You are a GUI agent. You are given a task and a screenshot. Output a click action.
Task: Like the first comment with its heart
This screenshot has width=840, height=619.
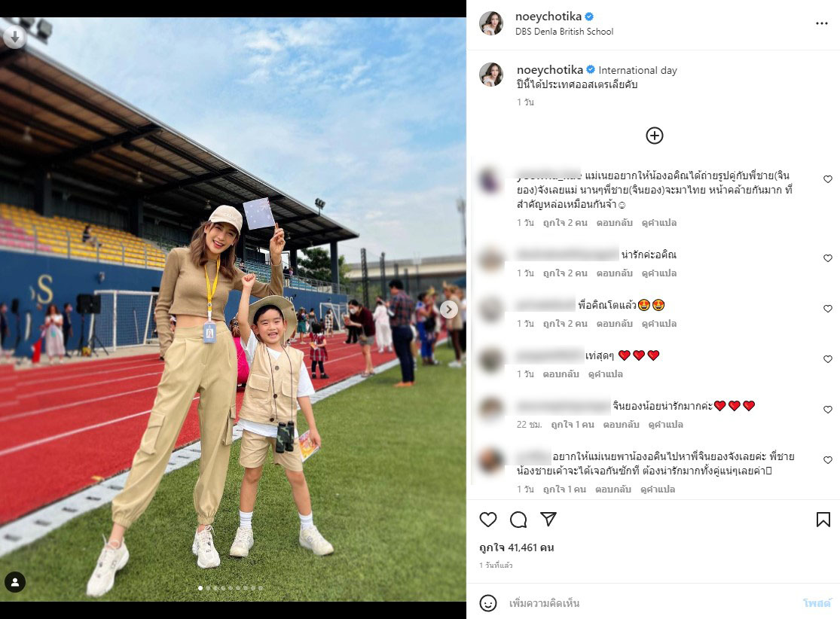click(828, 179)
